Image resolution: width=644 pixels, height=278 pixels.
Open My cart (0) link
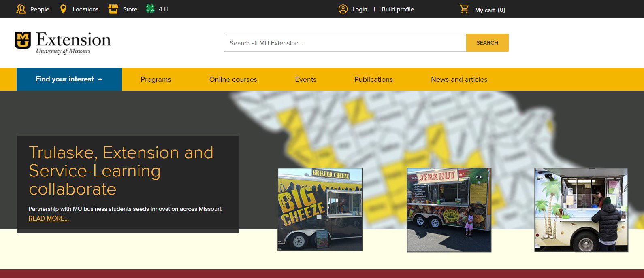click(x=490, y=10)
